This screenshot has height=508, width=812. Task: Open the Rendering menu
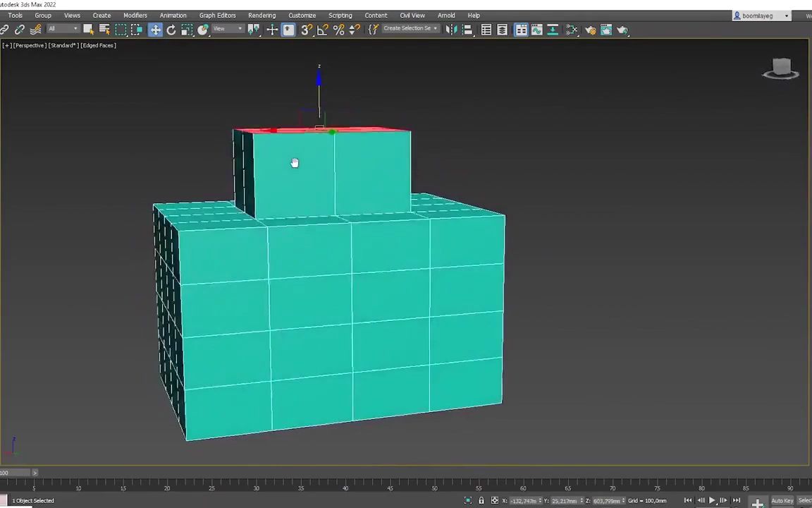pos(262,15)
